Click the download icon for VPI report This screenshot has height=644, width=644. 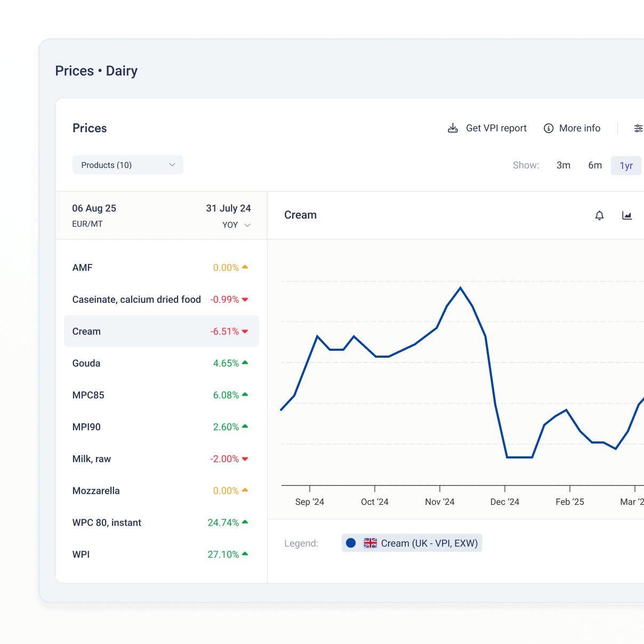453,128
